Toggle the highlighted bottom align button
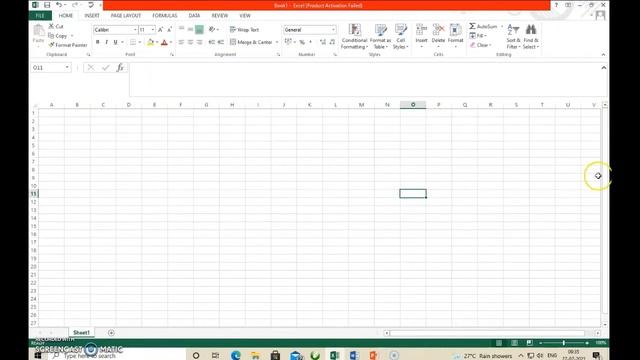640x360 pixels. pyautogui.click(x=199, y=29)
